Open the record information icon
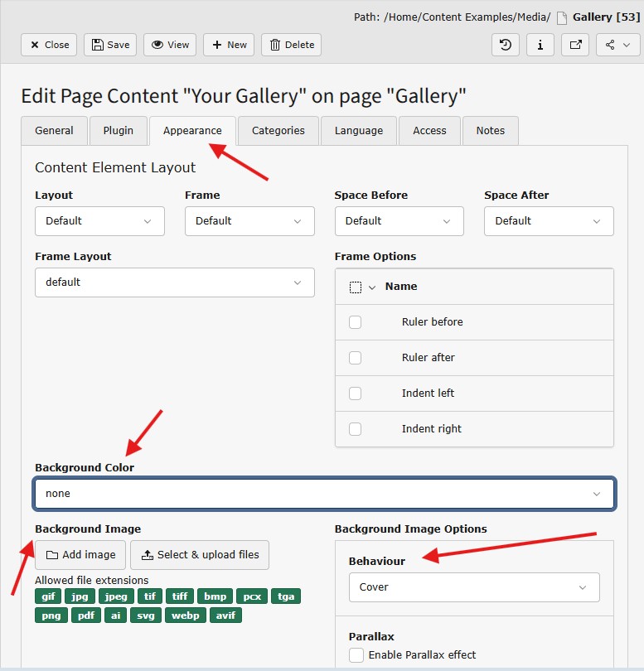The image size is (644, 671). [x=540, y=45]
